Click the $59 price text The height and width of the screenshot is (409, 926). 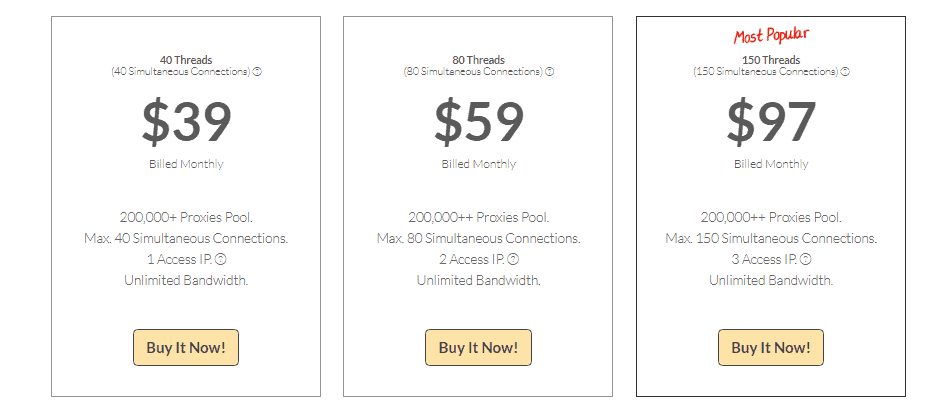click(479, 123)
